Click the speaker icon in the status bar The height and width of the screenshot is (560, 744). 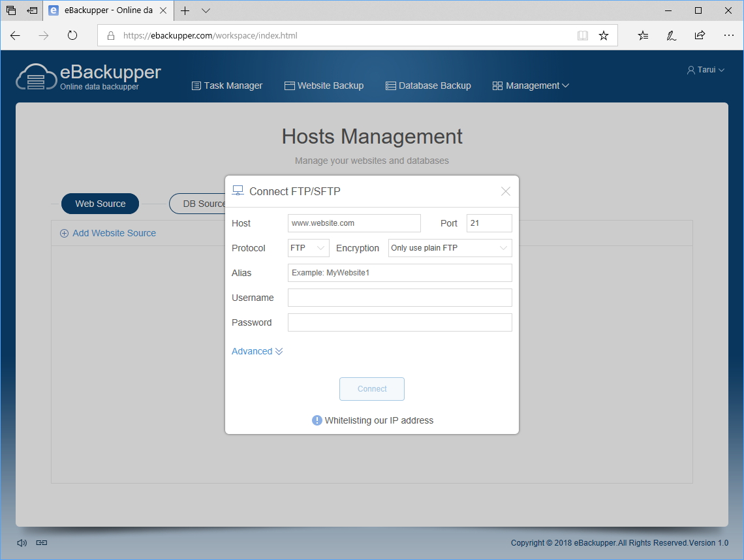(x=22, y=542)
